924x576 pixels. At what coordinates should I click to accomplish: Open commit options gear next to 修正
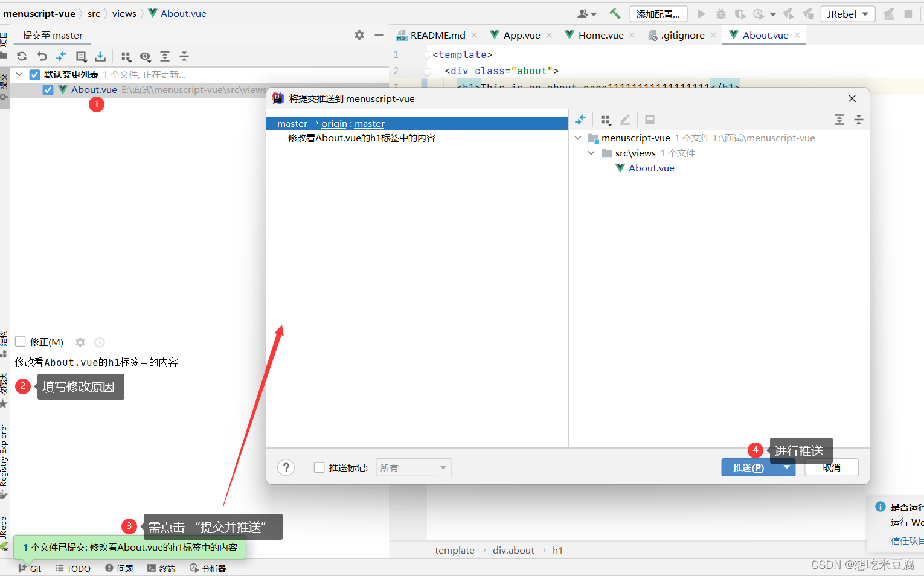pyautogui.click(x=80, y=342)
